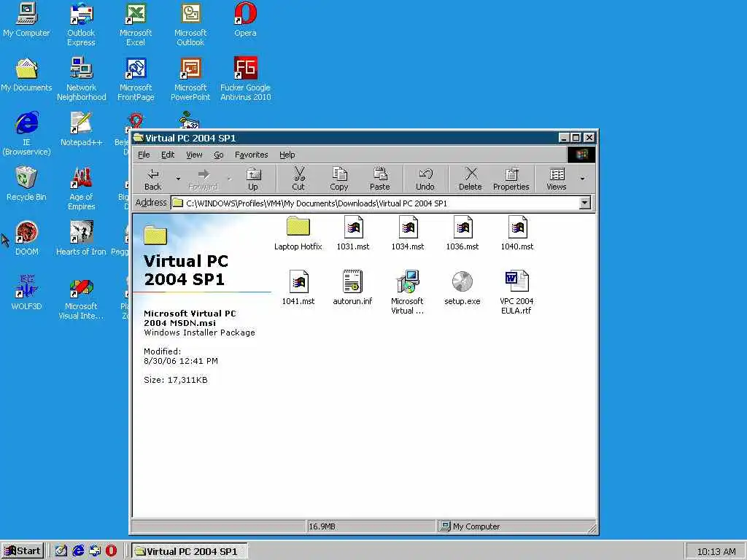Select the Recycle Bin icon
The width and height of the screenshot is (747, 560).
click(26, 184)
